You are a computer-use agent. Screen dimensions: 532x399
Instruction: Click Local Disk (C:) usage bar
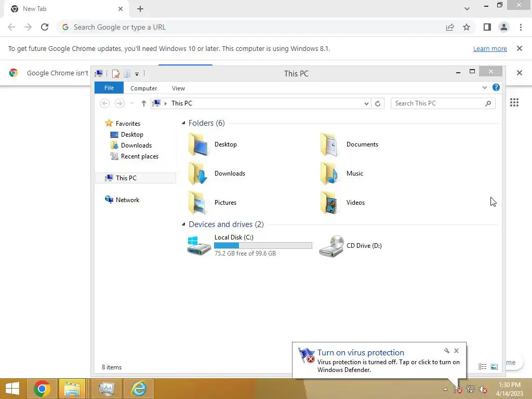(x=263, y=246)
